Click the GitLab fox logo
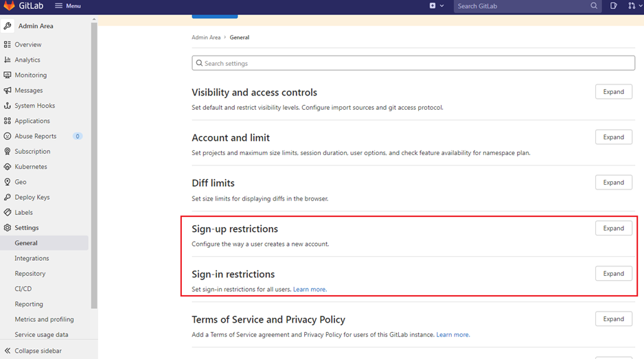Viewport: 644px width, 359px height. click(9, 5)
